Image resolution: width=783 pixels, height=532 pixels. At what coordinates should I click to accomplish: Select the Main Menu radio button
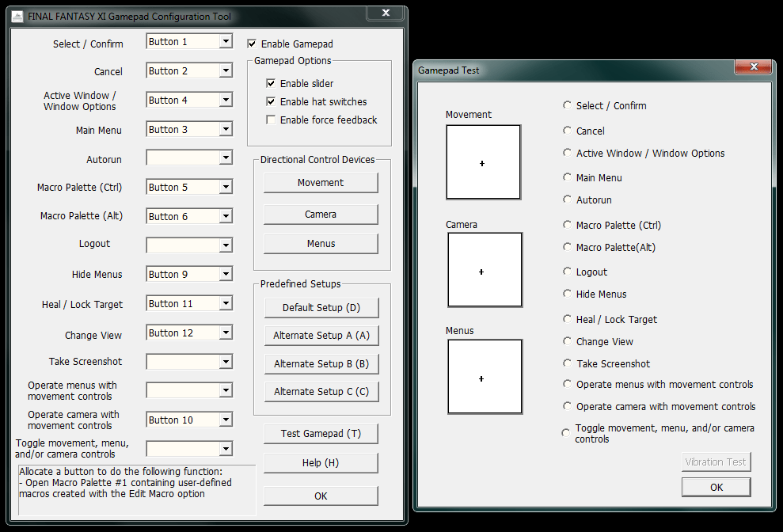click(568, 177)
